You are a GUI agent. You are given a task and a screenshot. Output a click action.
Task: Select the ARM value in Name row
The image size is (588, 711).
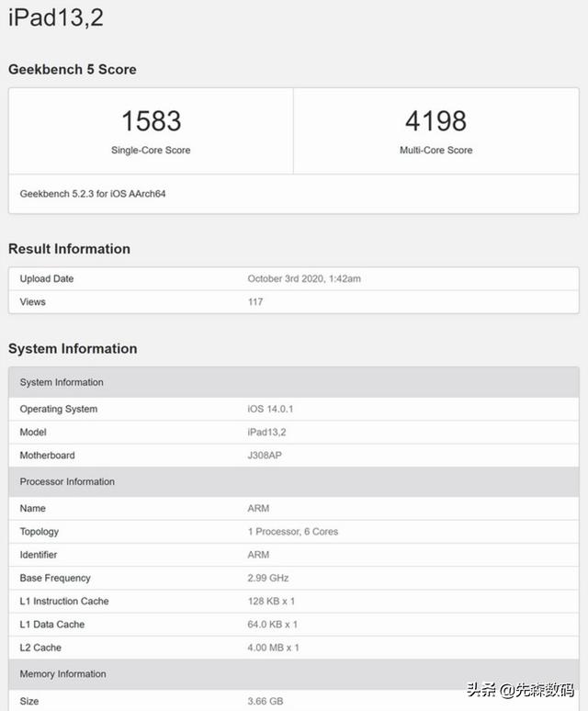point(258,508)
